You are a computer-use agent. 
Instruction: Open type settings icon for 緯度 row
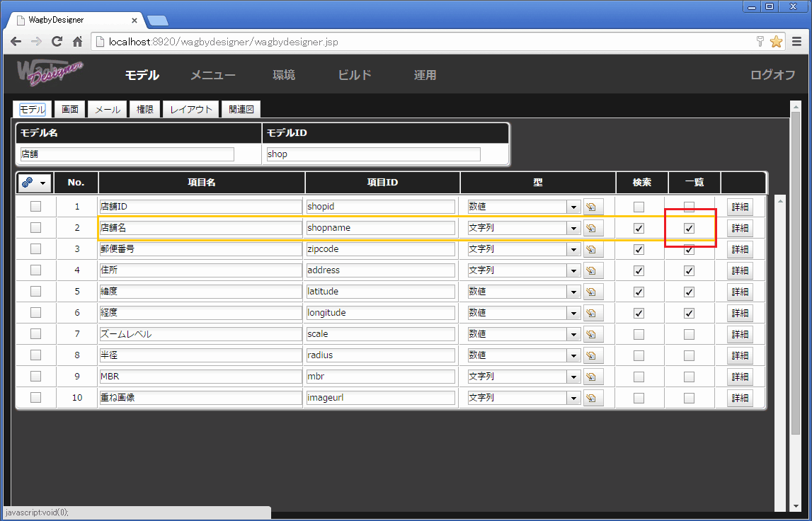point(593,292)
